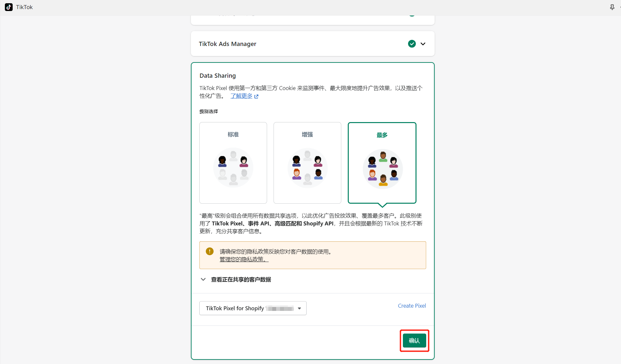Click the 标准 level people illustration
This screenshot has height=364, width=621.
[233, 167]
